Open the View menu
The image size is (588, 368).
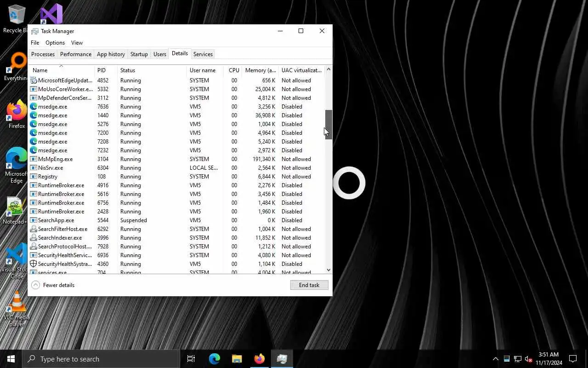(77, 43)
